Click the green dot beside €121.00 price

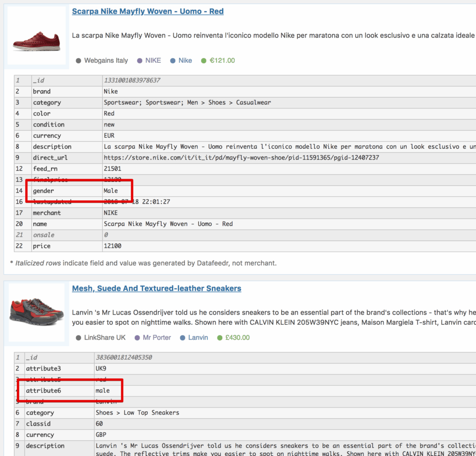click(204, 60)
